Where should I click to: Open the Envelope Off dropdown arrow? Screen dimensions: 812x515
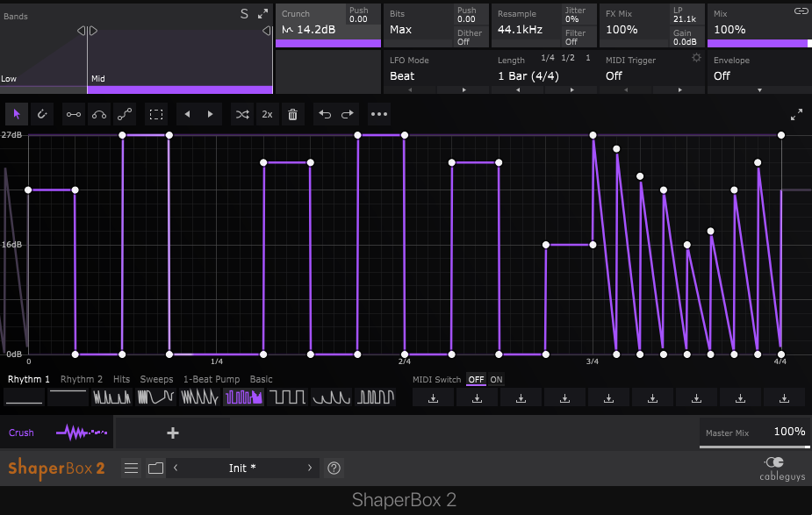click(x=759, y=90)
